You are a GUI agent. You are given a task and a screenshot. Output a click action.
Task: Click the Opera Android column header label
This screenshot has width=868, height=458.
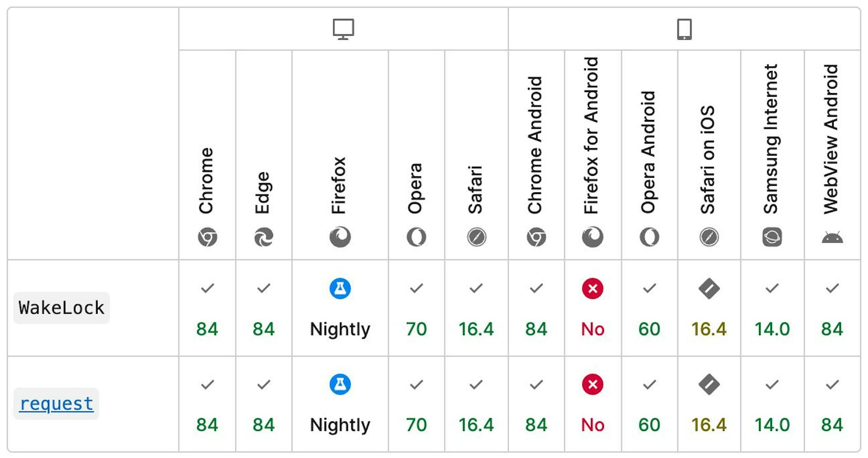[649, 152]
